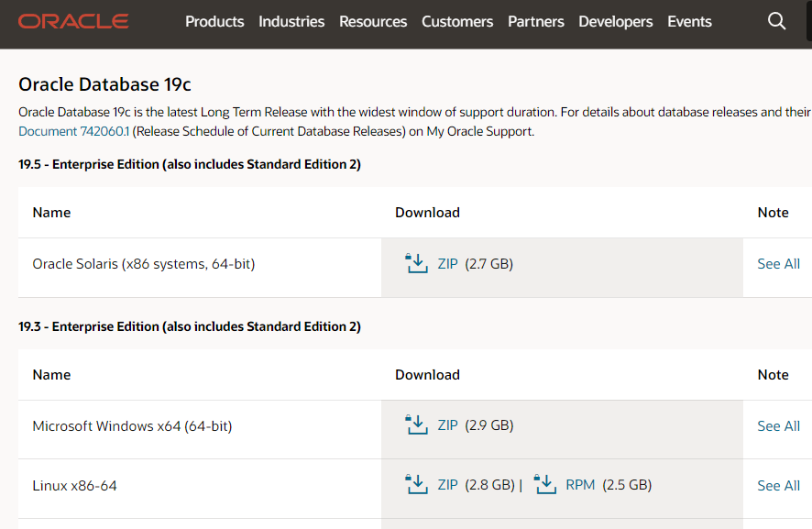
Task: Select the Oracle Database 19c heading
Action: pyautogui.click(x=104, y=84)
